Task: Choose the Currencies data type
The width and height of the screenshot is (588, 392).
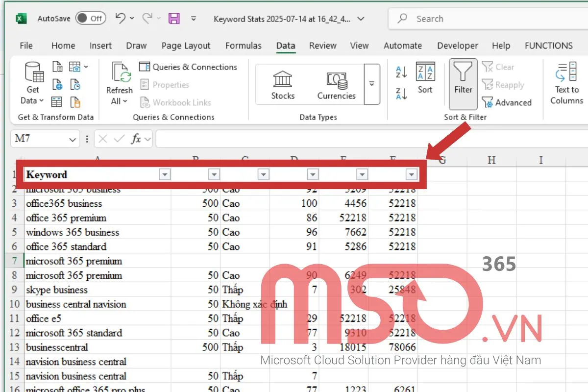Action: coord(336,84)
